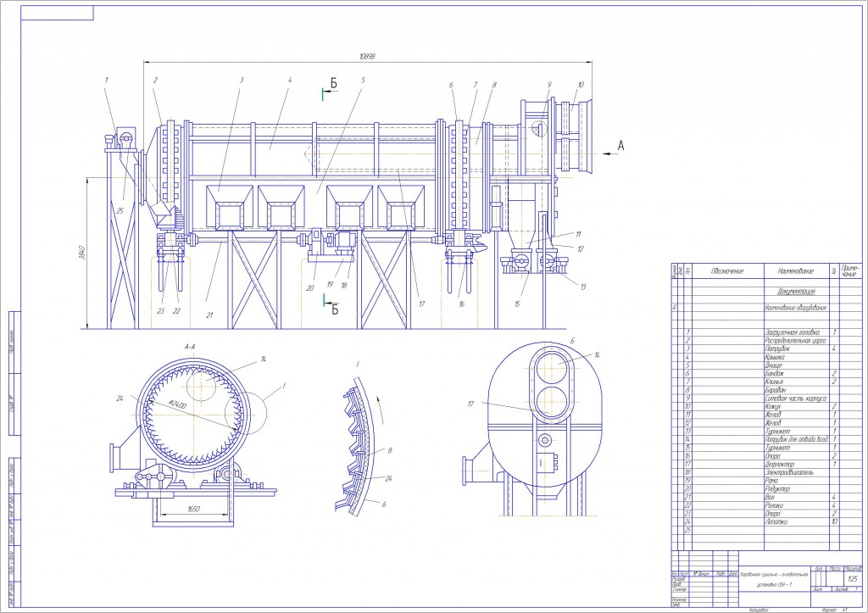Click 'Ролики' in the parts list

(773, 505)
